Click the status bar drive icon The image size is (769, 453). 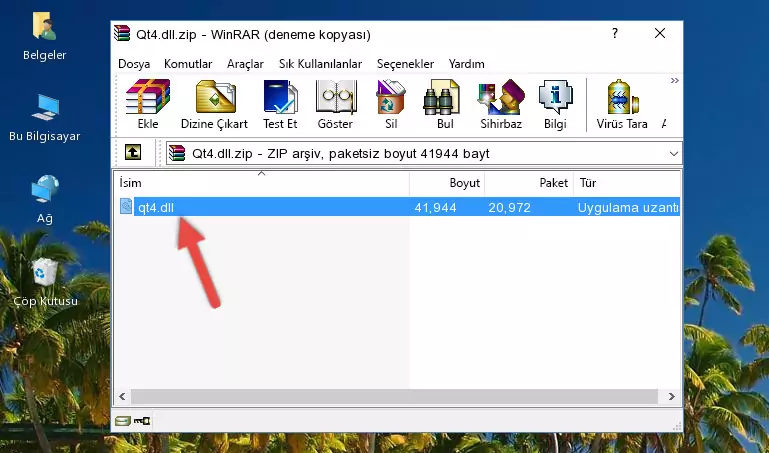tap(123, 421)
